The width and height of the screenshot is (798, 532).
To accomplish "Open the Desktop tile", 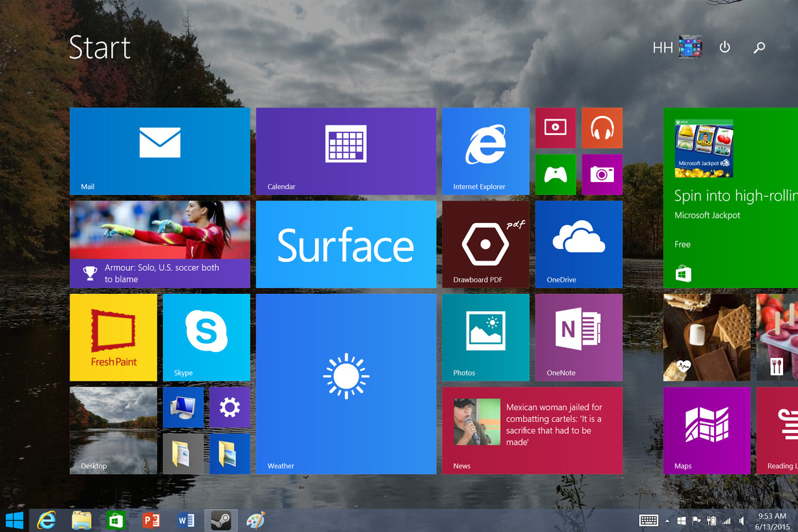I will (x=113, y=430).
